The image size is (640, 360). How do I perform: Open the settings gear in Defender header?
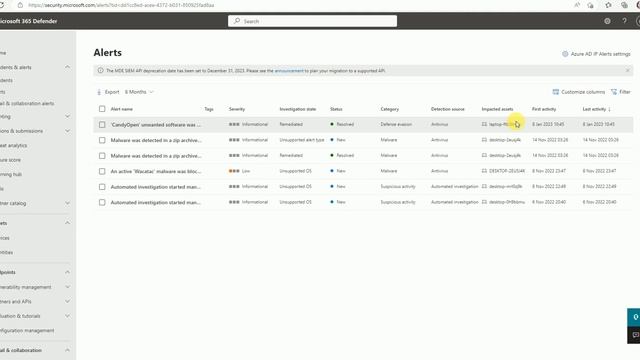click(x=607, y=21)
